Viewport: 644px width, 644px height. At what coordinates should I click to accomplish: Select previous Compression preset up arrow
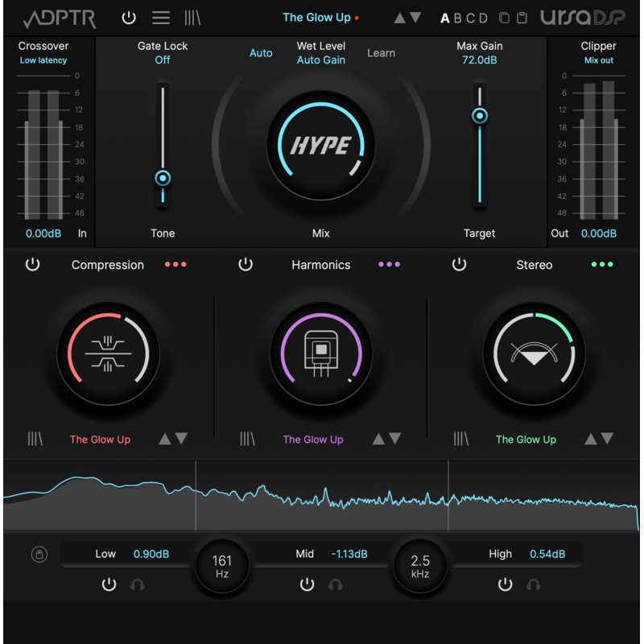(x=165, y=439)
